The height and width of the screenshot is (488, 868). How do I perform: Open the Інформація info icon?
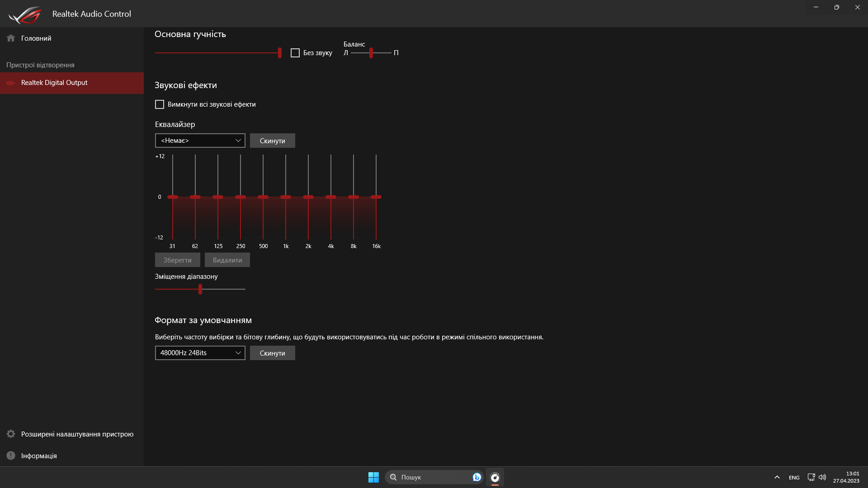pos(11,455)
